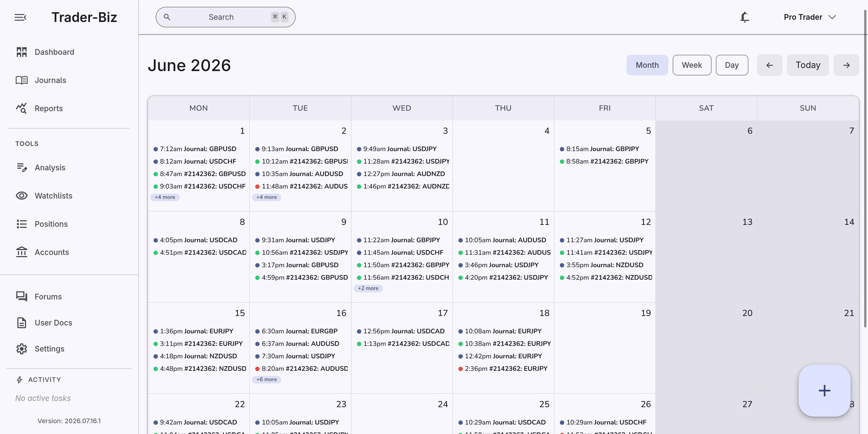
Task: Open 8:20am #2142362: AUDUSD red event
Action: pyautogui.click(x=300, y=369)
